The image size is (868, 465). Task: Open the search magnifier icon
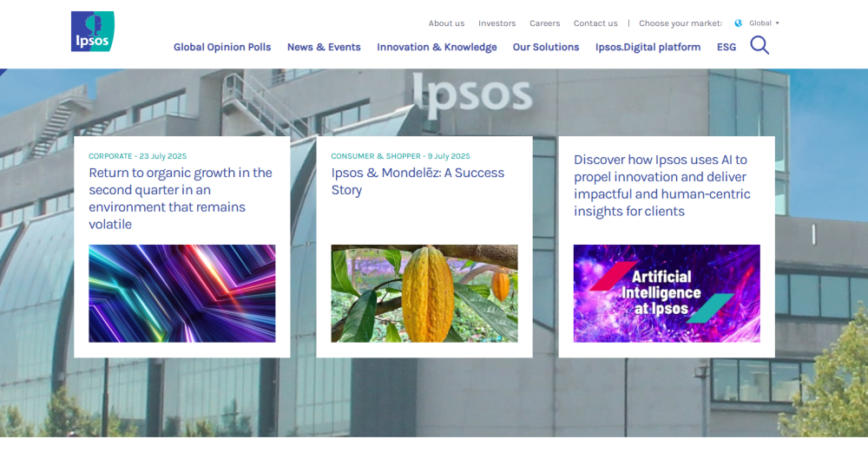click(x=759, y=45)
